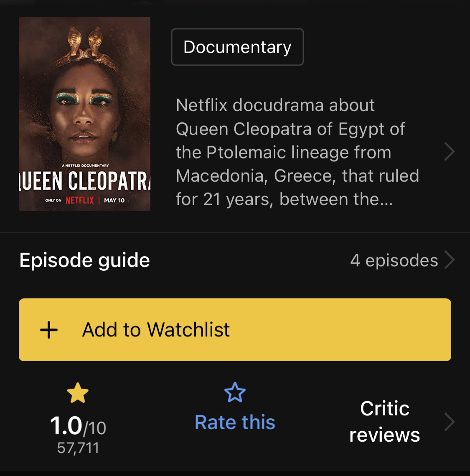Tap the Queen Cleopatra title on poster
The width and height of the screenshot is (470, 476).
click(x=85, y=181)
